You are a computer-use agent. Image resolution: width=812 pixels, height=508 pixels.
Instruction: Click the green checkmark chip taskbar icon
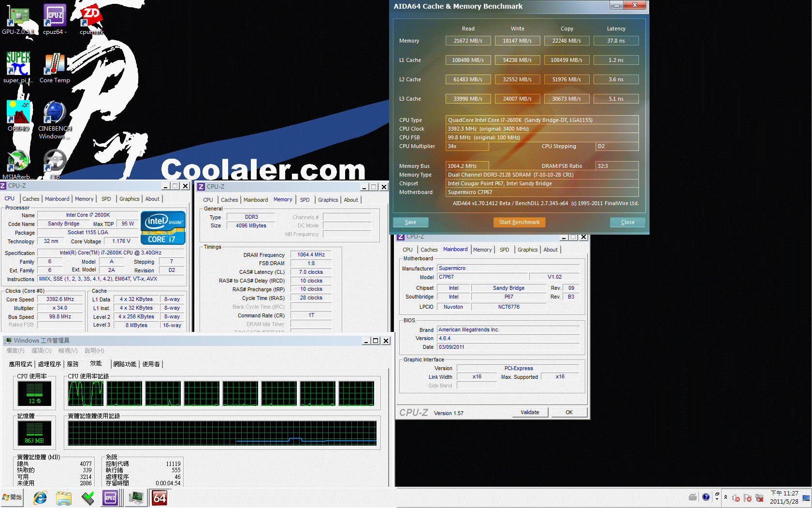87,497
